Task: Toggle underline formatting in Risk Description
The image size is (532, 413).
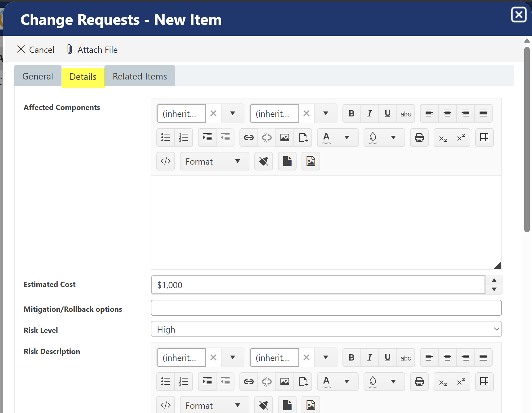Action: (x=387, y=357)
